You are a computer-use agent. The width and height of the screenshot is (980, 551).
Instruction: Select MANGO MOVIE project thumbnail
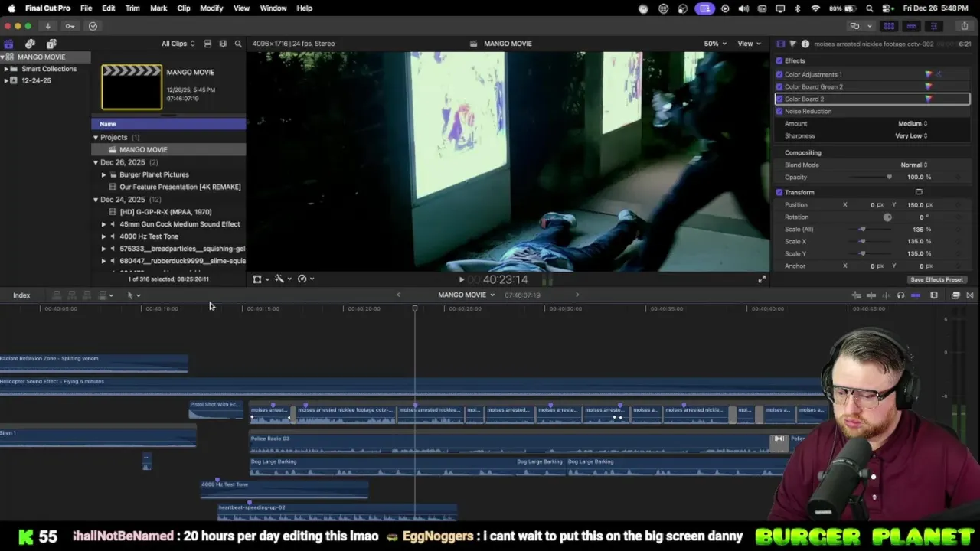pos(132,86)
